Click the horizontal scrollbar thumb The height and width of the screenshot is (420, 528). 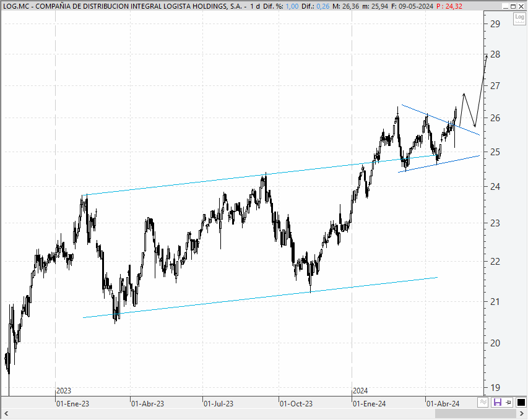(x=475, y=413)
